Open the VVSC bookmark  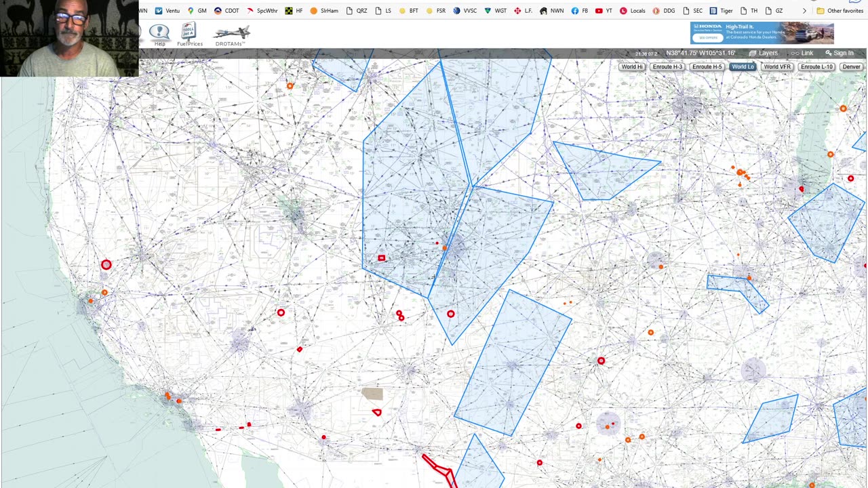(x=465, y=11)
